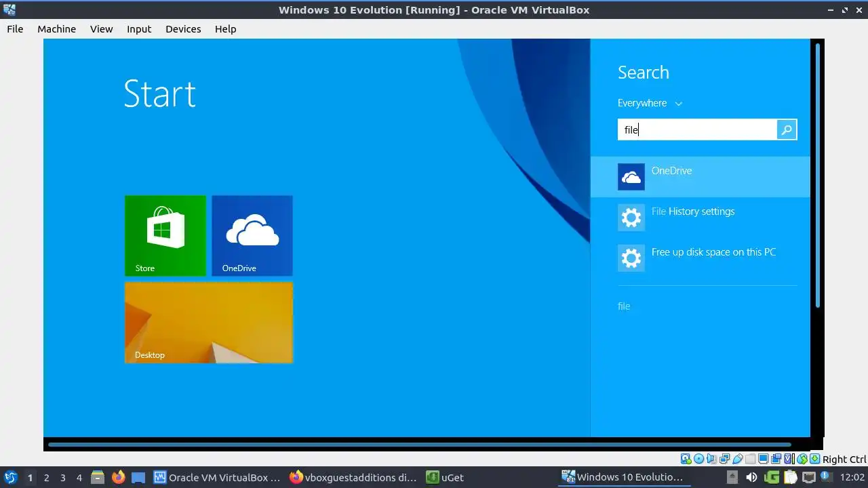Launch Firefox from the taskbar launcher
Image resolution: width=868 pixels, height=488 pixels.
118,477
